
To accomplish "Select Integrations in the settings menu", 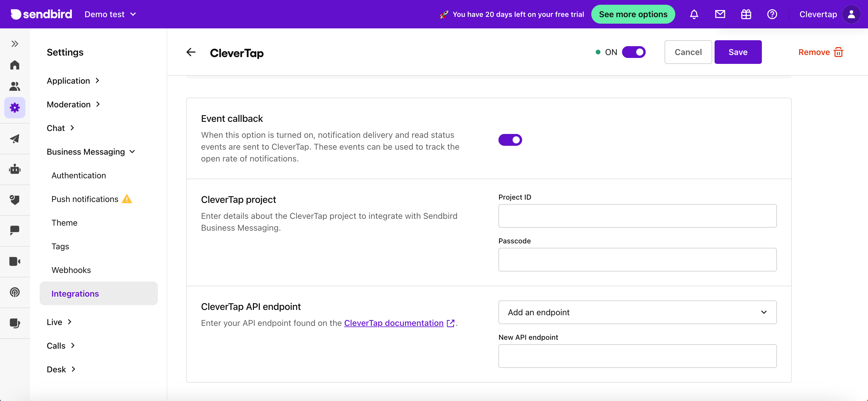I will click(x=98, y=294).
